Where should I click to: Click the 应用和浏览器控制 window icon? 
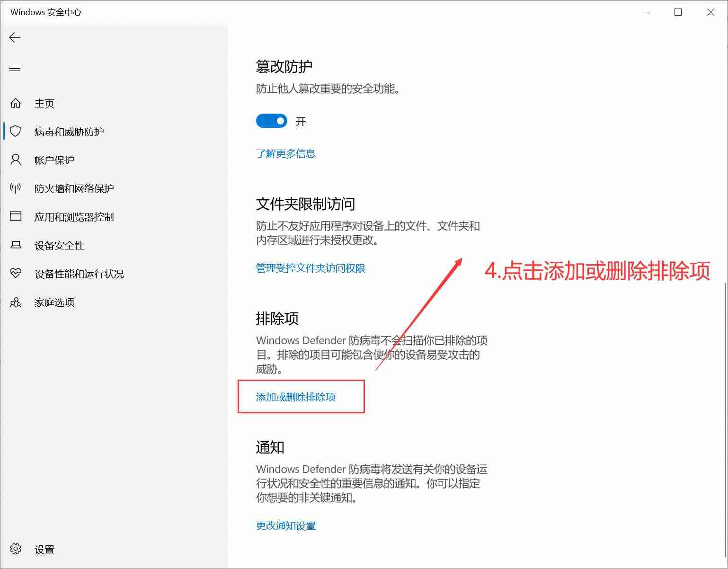pyautogui.click(x=15, y=216)
